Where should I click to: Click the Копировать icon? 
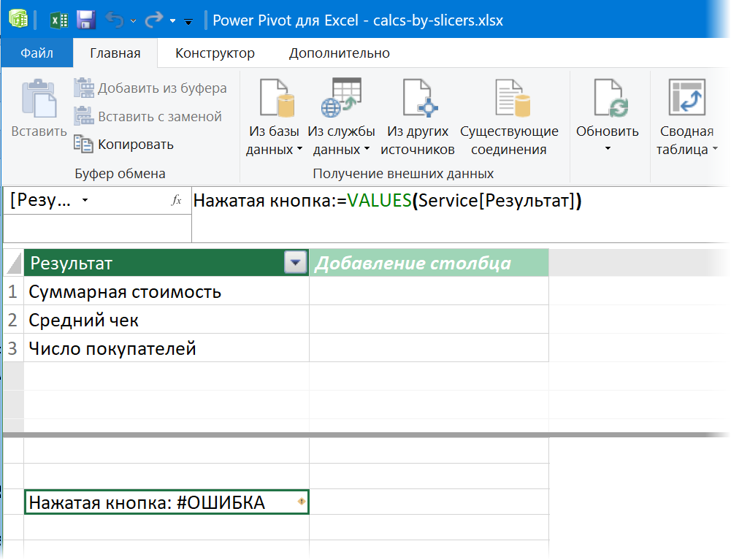pos(83,144)
